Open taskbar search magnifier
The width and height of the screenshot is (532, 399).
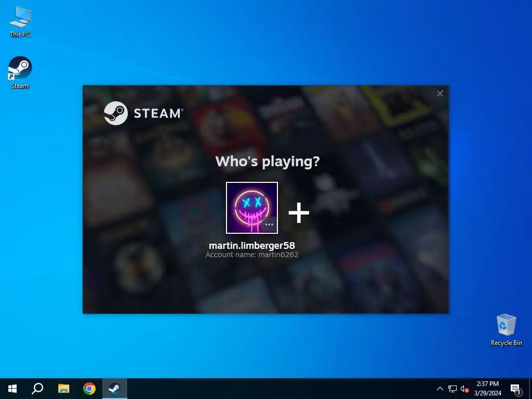[x=37, y=389]
